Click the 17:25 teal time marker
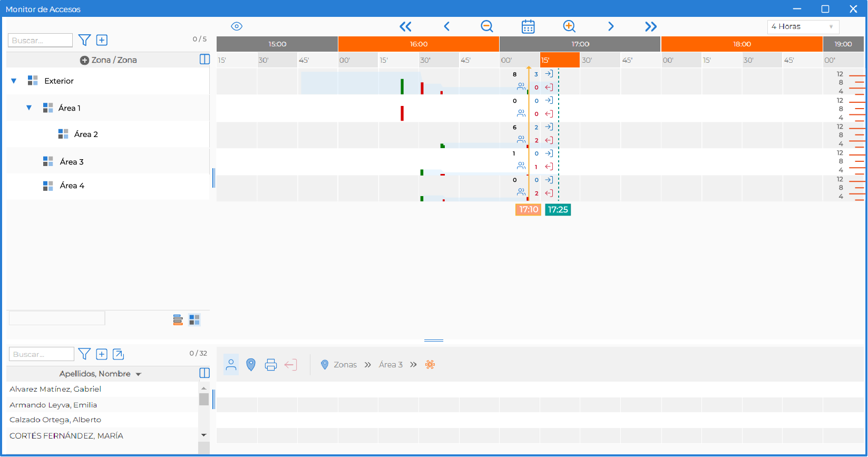The height and width of the screenshot is (457, 868). (x=558, y=209)
